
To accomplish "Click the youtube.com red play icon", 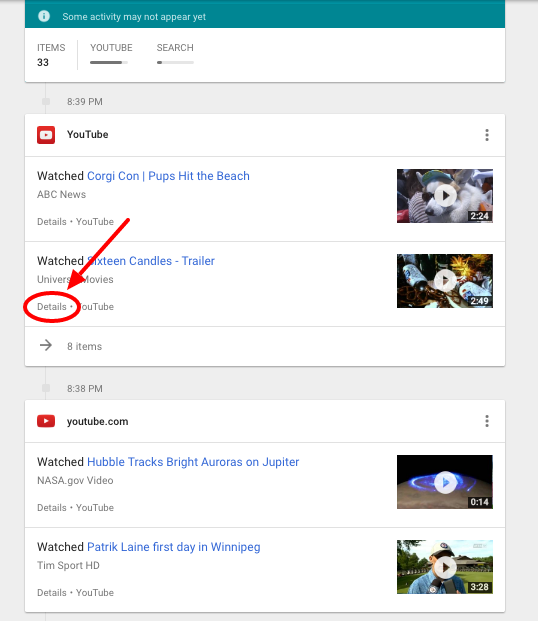I will point(46,421).
